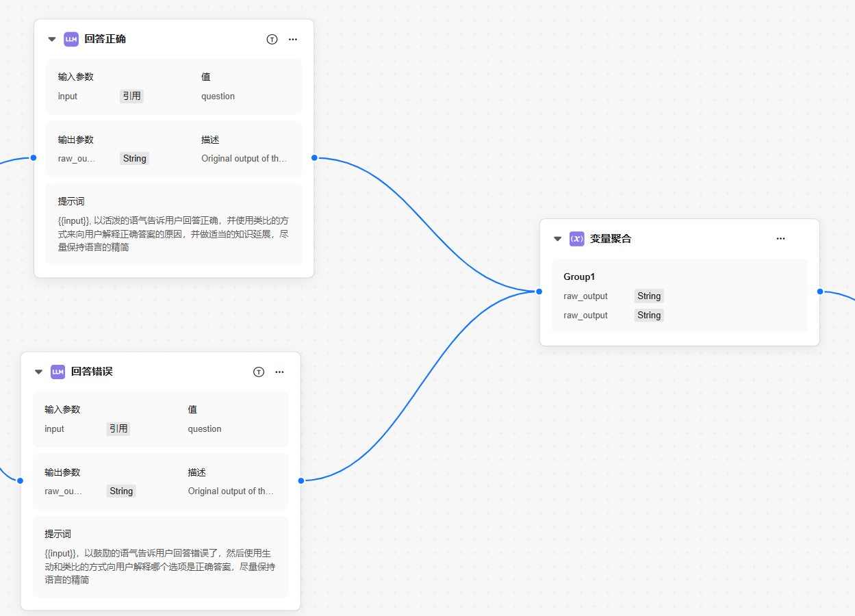Click the input port of 变量聚合 node
The width and height of the screenshot is (855, 616).
(x=539, y=292)
